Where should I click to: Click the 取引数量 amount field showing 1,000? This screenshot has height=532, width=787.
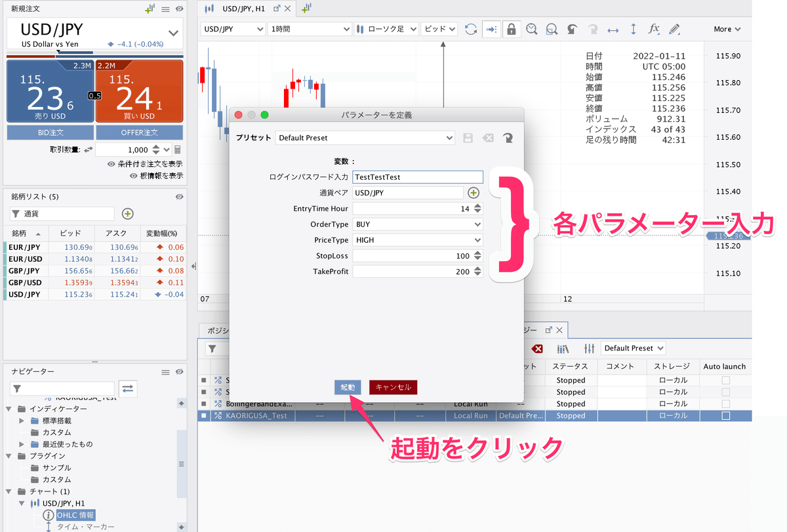coord(123,150)
